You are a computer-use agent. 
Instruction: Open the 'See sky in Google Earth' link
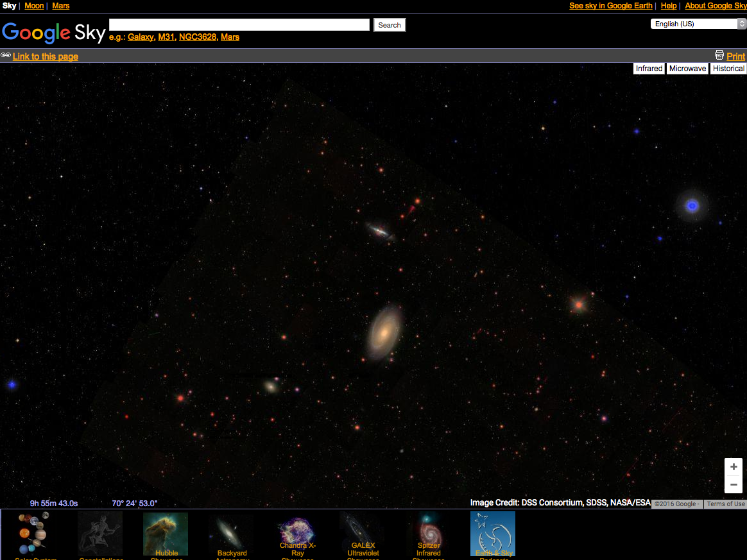coord(610,6)
